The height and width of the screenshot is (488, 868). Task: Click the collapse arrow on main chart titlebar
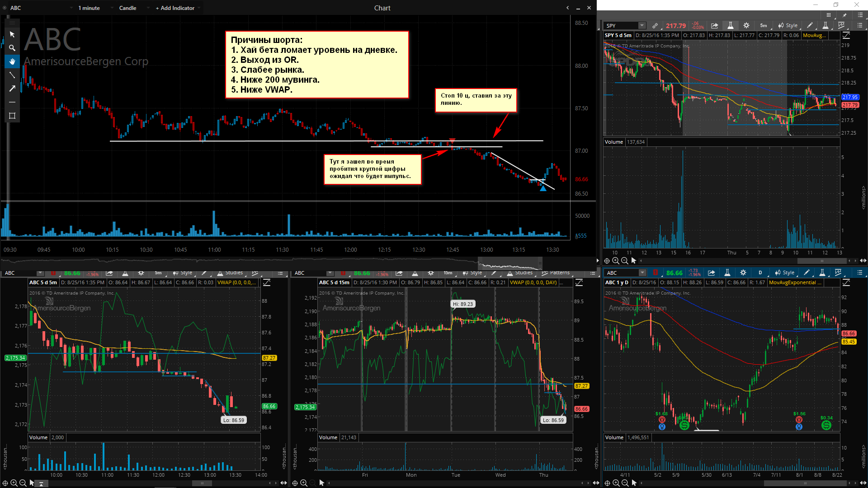coord(568,8)
